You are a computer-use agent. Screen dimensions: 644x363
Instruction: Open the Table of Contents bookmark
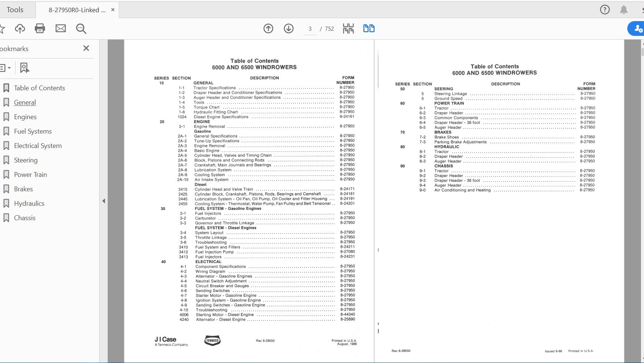(x=40, y=88)
